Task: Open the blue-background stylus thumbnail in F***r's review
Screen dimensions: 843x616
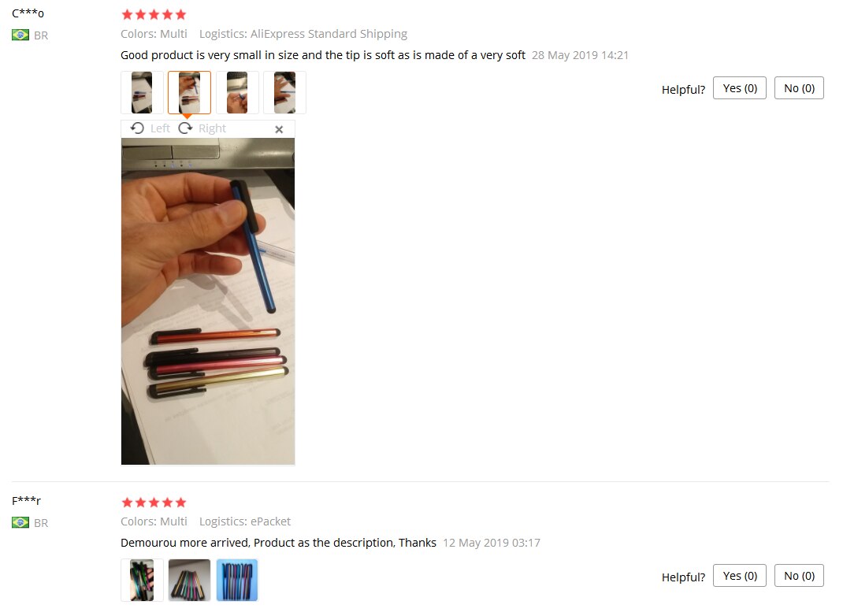Action: [237, 580]
